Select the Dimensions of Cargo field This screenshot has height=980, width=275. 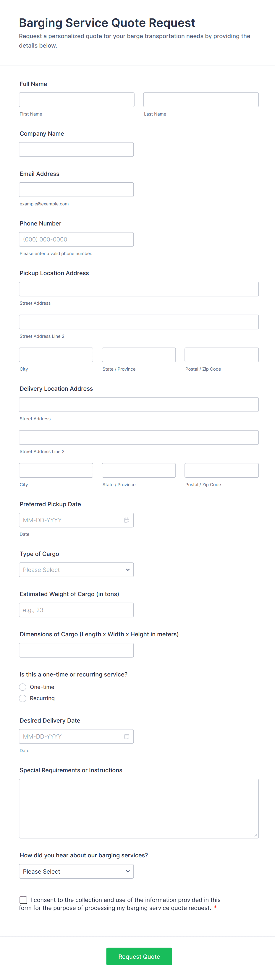(x=76, y=650)
